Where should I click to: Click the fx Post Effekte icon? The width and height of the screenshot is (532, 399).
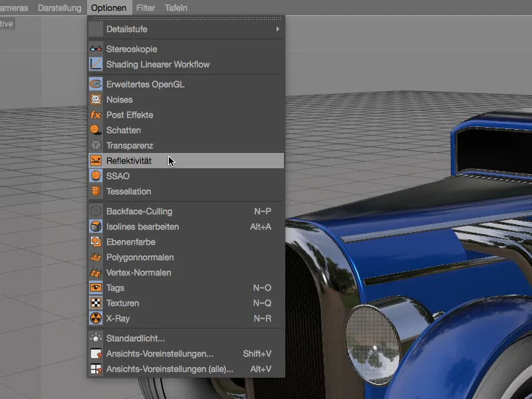tap(96, 115)
